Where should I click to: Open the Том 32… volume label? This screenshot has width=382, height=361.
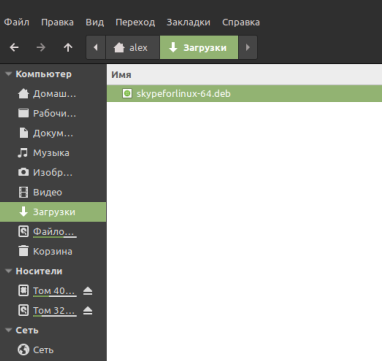click(x=55, y=310)
